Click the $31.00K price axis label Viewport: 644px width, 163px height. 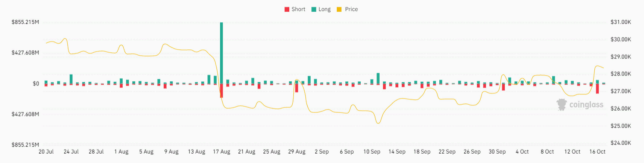point(621,22)
